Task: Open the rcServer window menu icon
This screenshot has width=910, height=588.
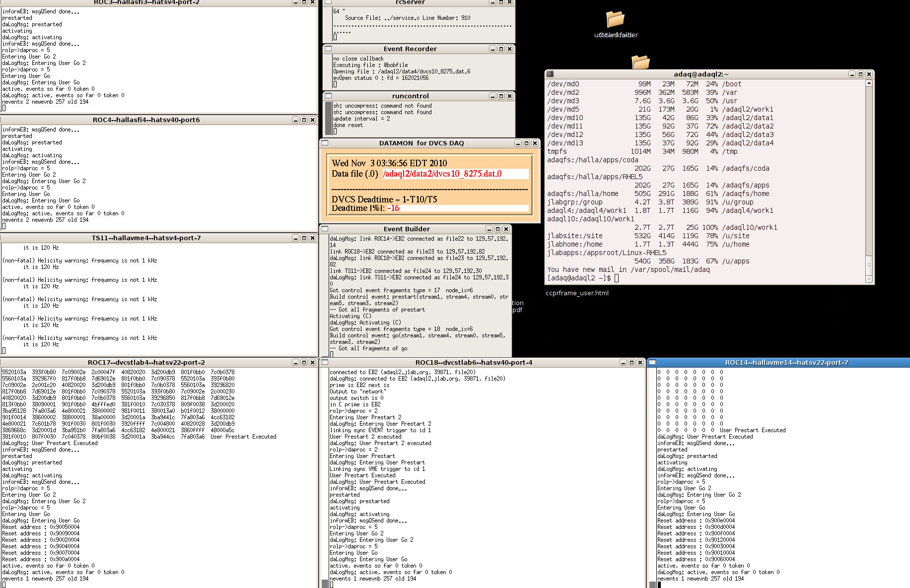Action: [x=328, y=2]
